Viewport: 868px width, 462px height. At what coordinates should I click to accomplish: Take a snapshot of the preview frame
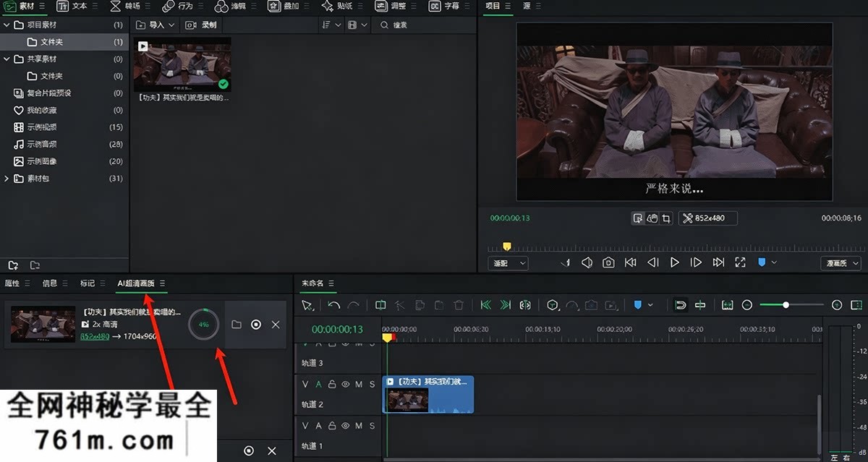point(608,262)
